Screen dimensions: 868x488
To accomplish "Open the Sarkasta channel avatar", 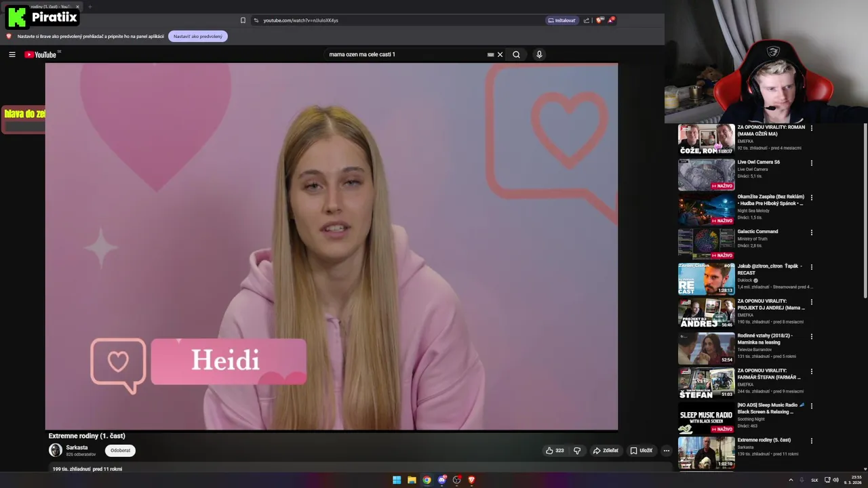I will [56, 450].
